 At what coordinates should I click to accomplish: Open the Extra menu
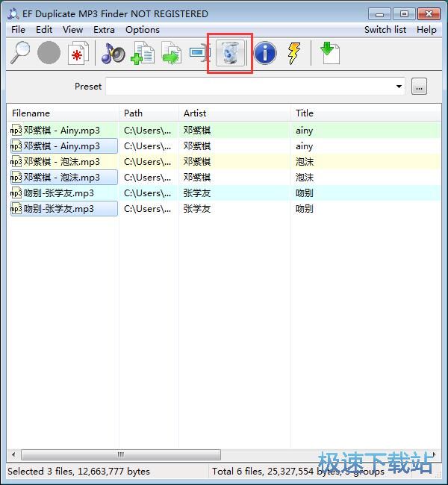coord(104,30)
